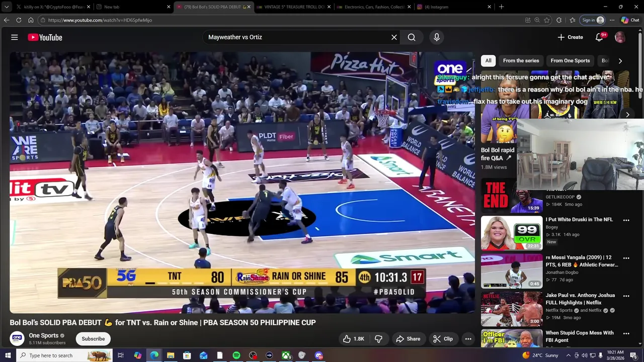Open the volume control in tray

585,355
